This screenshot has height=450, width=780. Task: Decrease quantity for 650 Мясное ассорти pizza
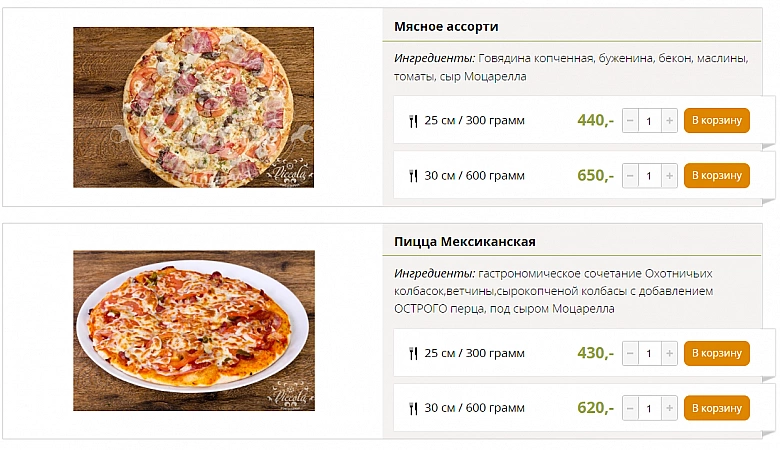(630, 176)
